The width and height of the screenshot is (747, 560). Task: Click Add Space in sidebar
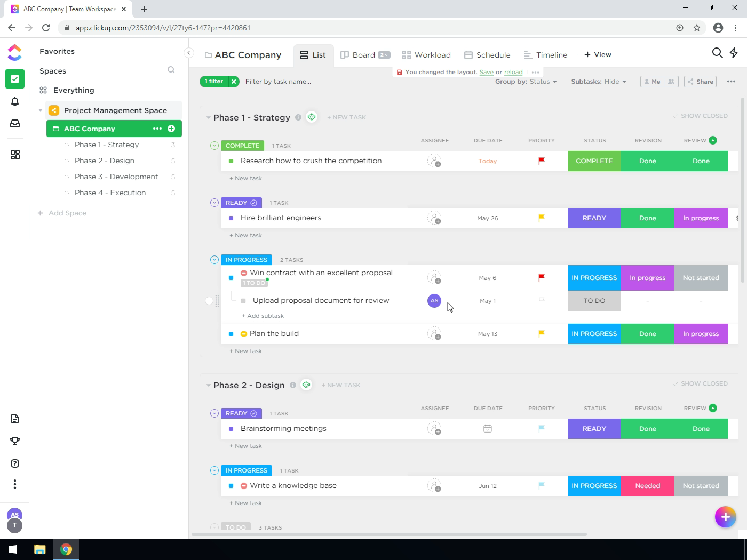[x=62, y=213]
